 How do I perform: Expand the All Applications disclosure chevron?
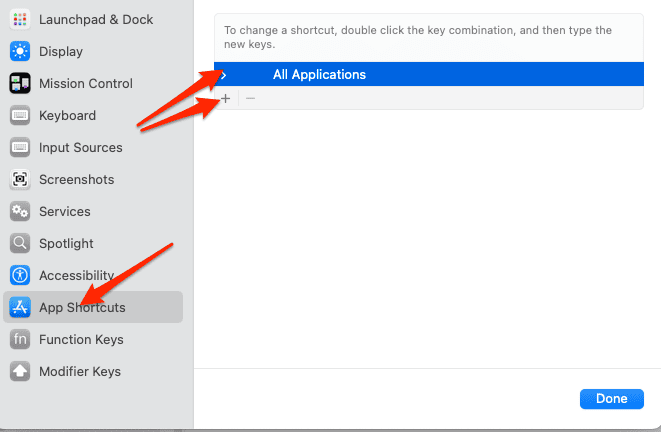point(224,75)
